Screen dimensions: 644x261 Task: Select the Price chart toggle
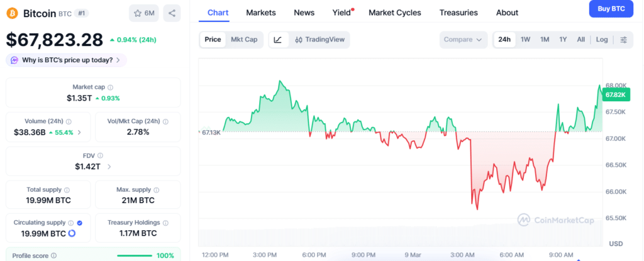(213, 40)
